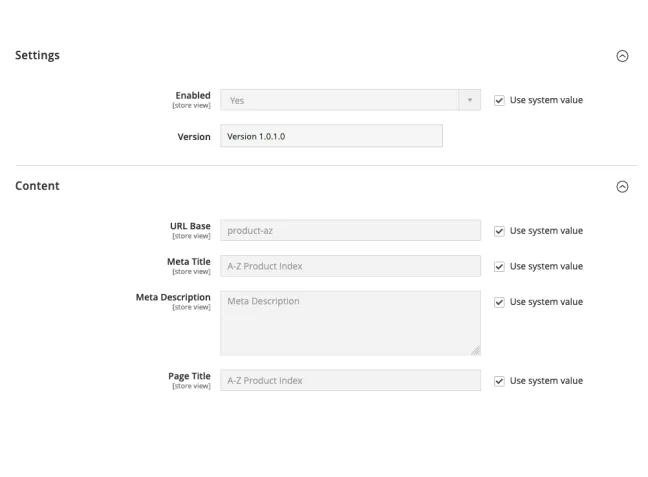Image resolution: width=648 pixels, height=477 pixels.
Task: Disable Use system value for Page Title
Action: tap(500, 381)
